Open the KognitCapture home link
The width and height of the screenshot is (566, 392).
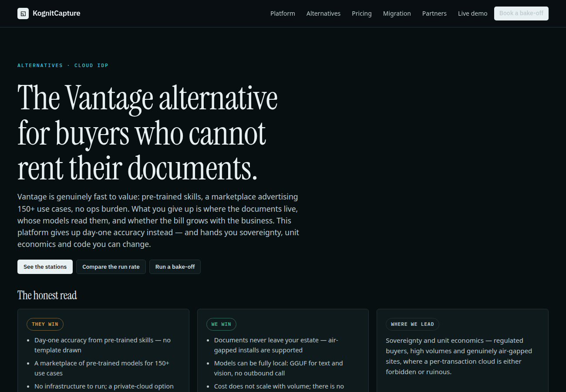tap(49, 14)
